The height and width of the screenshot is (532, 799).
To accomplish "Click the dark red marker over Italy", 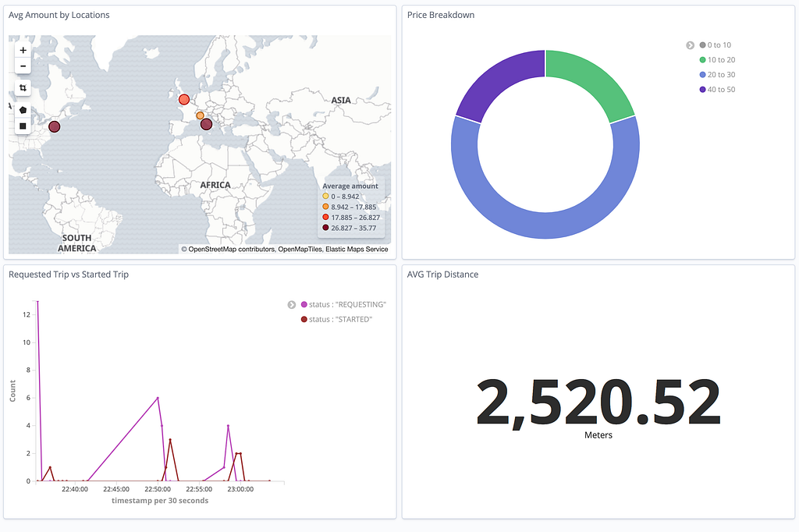I will pos(206,124).
